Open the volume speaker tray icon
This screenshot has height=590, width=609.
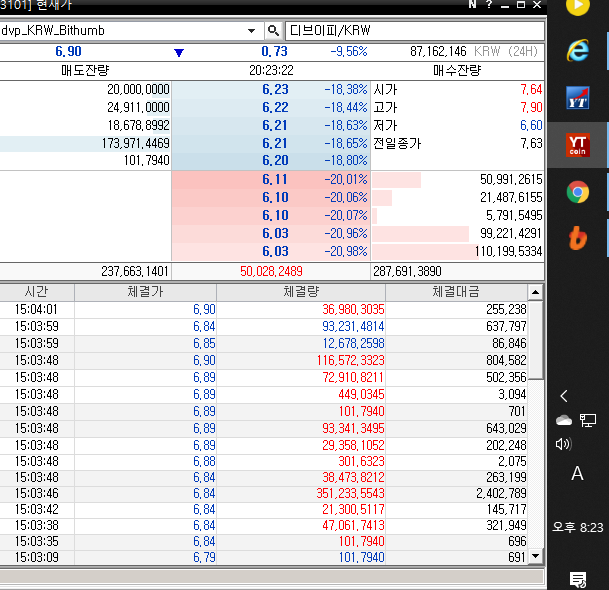[x=563, y=444]
